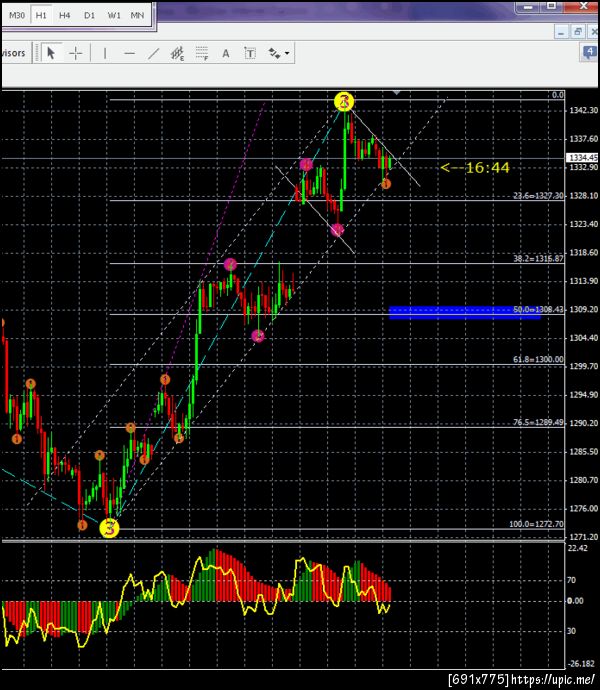The width and height of the screenshot is (600, 690).
Task: Select the Fibonacci retracement tool
Action: pos(202,54)
